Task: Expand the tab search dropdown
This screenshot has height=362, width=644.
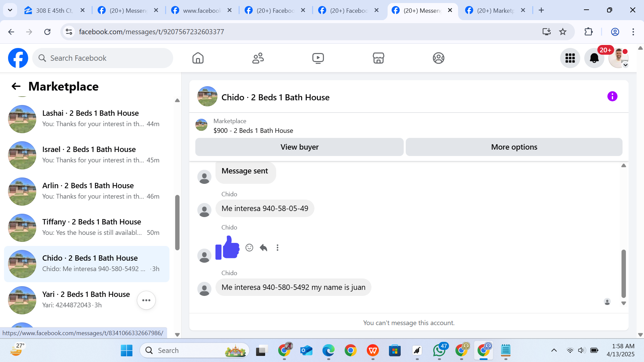Action: coord(10,10)
